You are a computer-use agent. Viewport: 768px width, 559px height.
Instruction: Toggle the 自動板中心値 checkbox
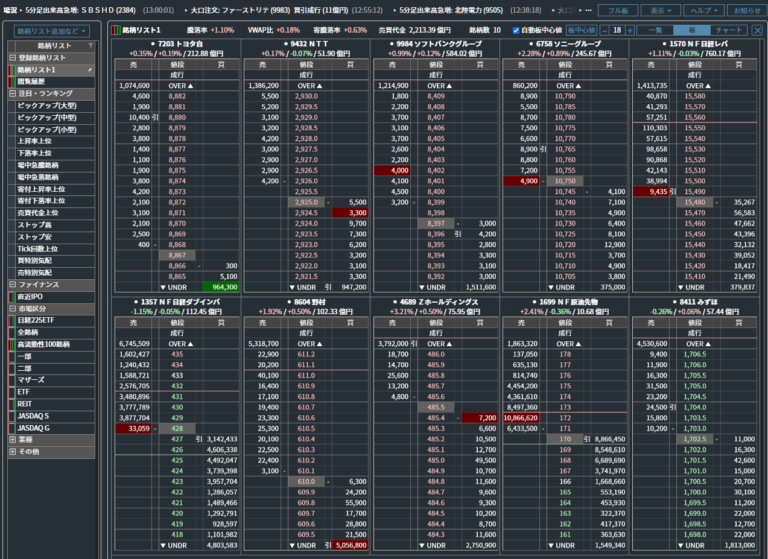point(516,30)
